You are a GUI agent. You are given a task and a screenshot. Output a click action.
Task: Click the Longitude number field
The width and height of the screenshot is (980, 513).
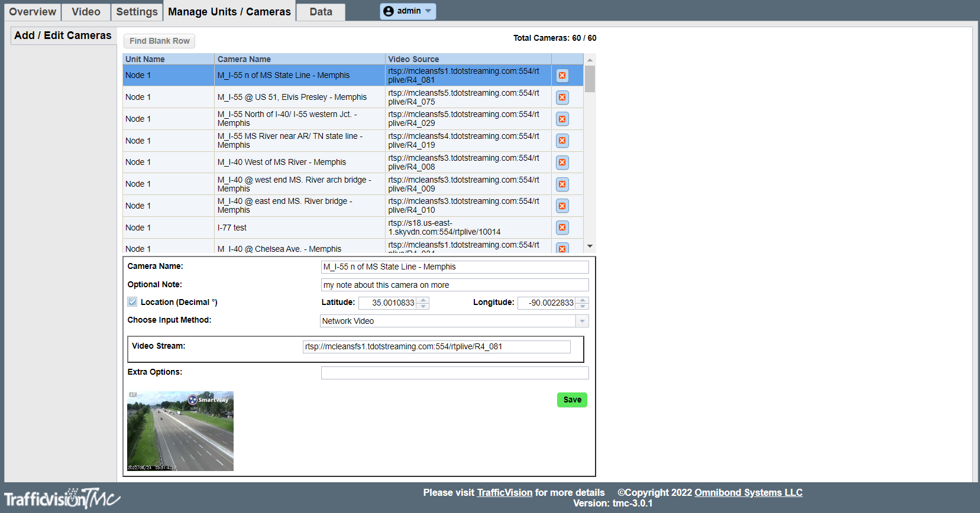tap(547, 303)
